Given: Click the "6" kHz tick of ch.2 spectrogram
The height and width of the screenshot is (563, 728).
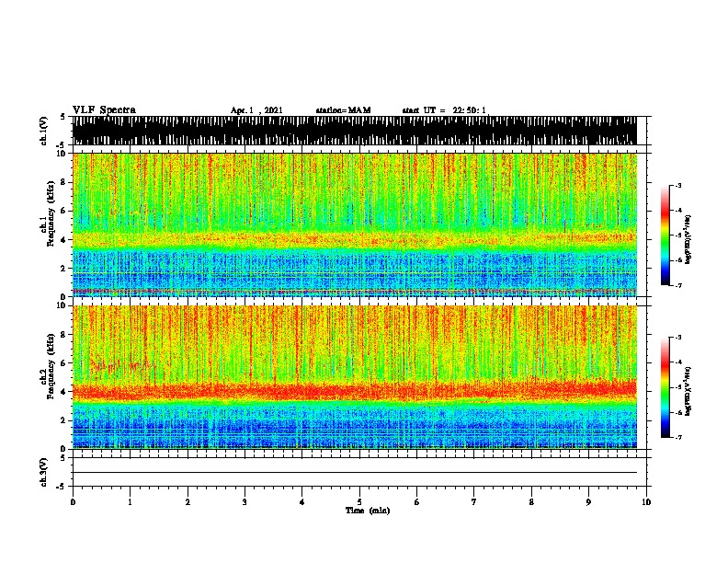Looking at the screenshot, I should [63, 362].
